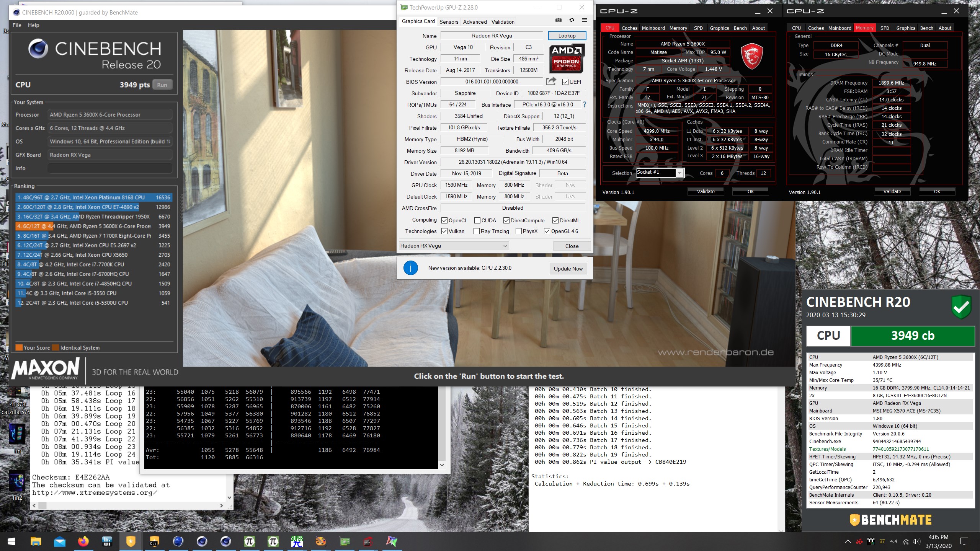Open the Cinebench File menu
Screen dimensions: 980x551
pyautogui.click(x=17, y=25)
